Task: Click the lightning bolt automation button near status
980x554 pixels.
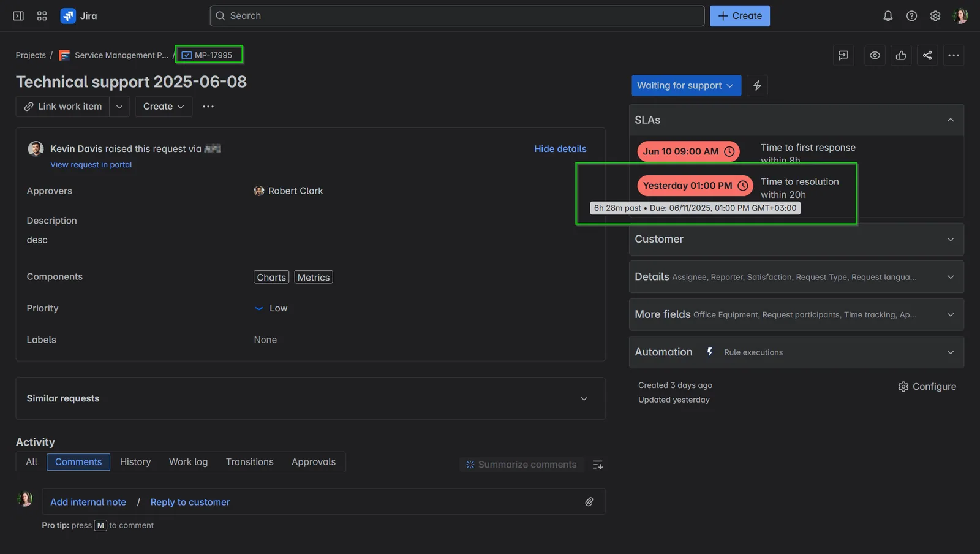Action: [757, 85]
